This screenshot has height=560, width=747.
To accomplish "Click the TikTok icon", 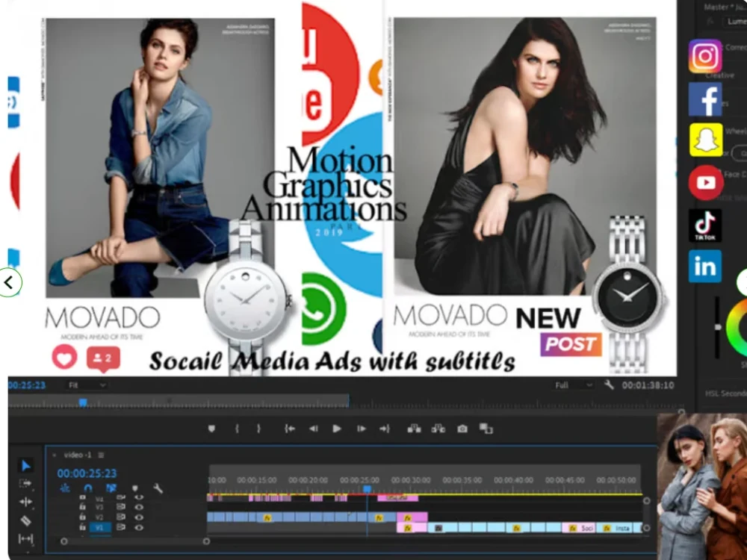I will 705,225.
